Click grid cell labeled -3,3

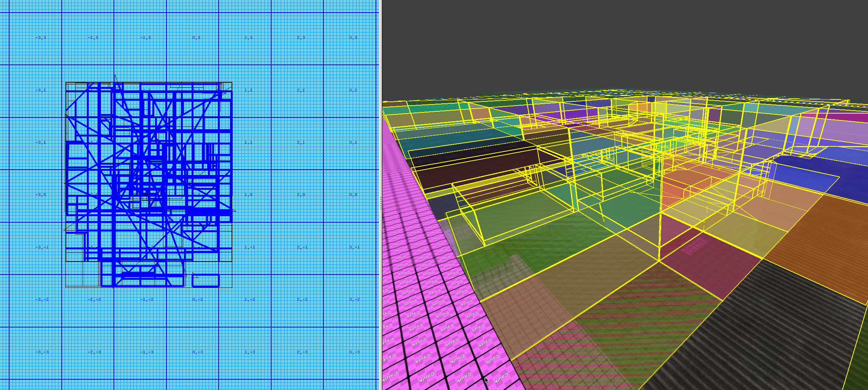coord(41,38)
